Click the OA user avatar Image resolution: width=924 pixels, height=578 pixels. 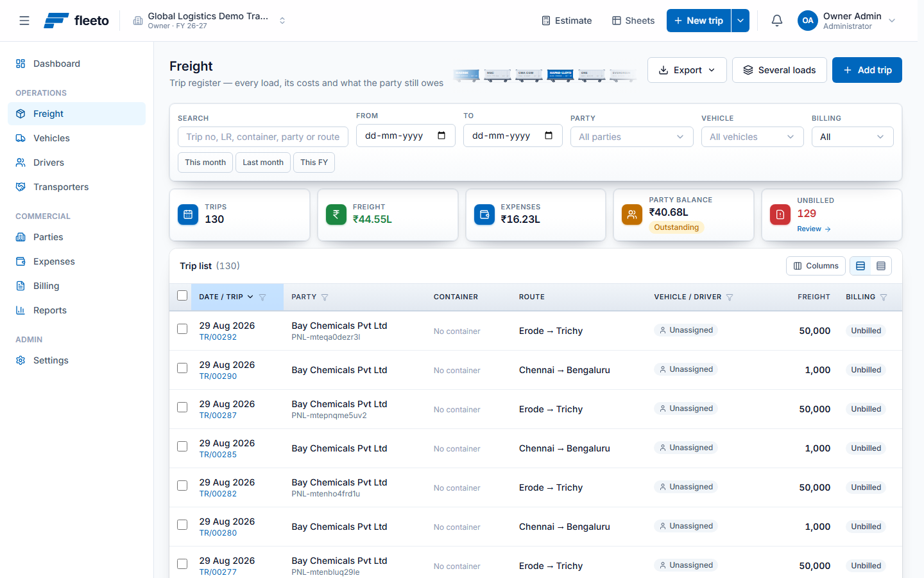808,21
